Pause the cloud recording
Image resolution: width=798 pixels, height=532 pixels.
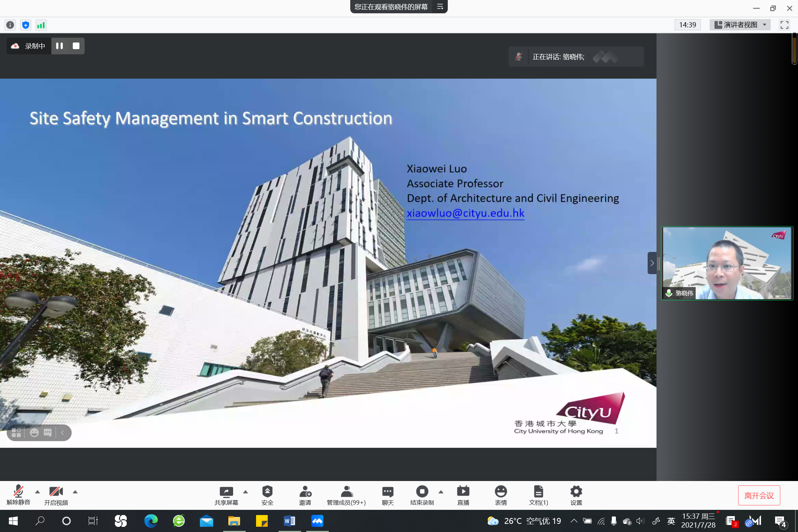coord(59,46)
